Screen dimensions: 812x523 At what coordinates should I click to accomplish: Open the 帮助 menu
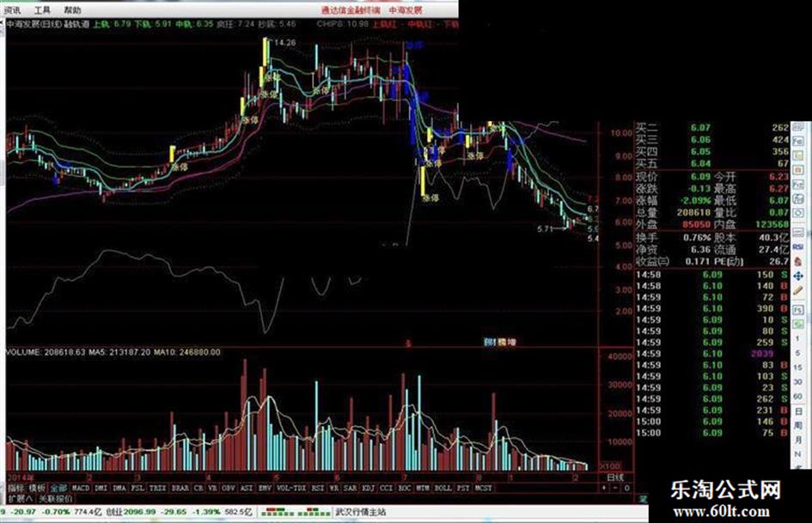[x=72, y=9]
